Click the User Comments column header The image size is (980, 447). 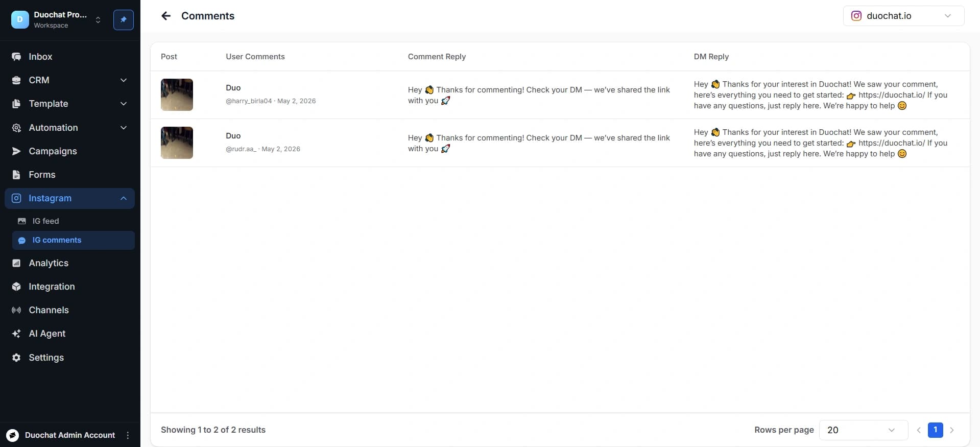(x=255, y=57)
